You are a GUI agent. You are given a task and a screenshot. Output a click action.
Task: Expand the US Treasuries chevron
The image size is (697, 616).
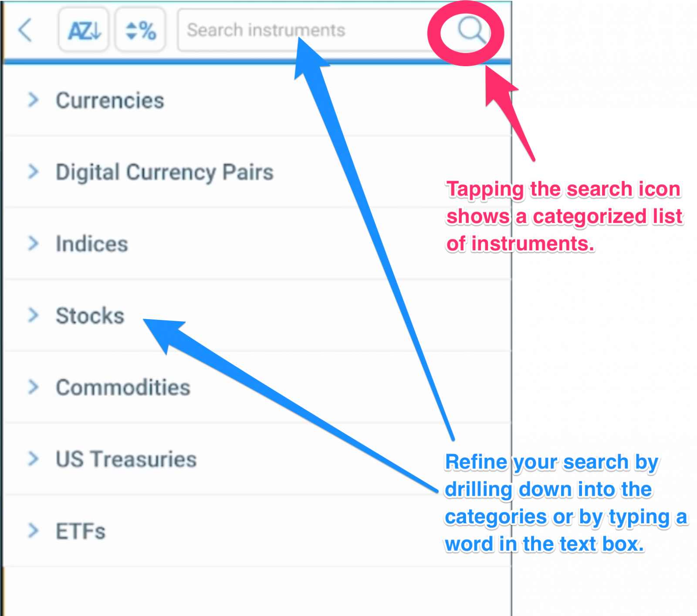pyautogui.click(x=33, y=458)
